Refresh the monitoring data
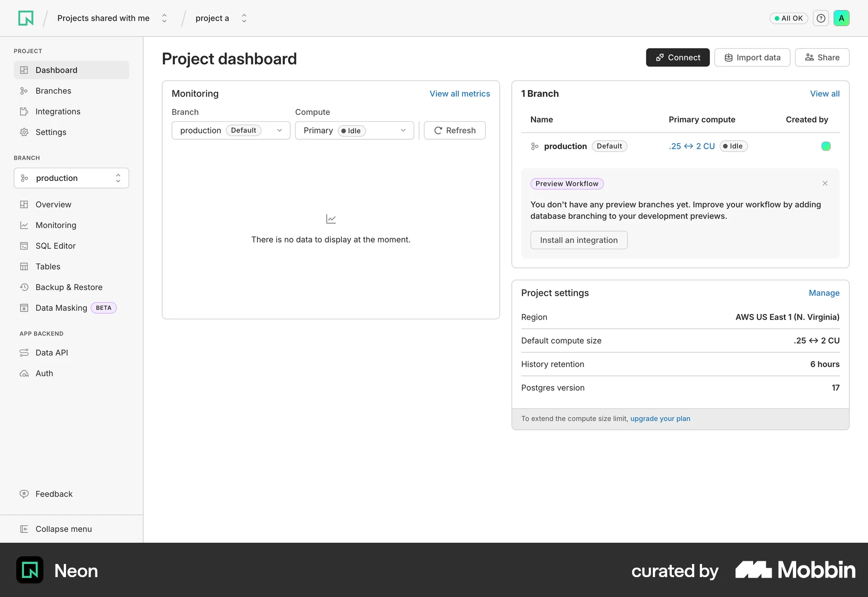The width and height of the screenshot is (868, 597). pyautogui.click(x=455, y=130)
